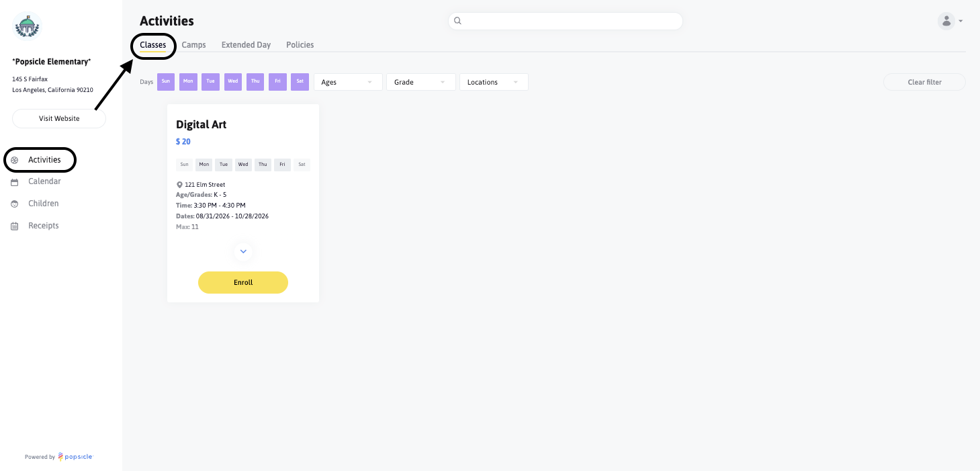Screen dimensions: 980x471
Task: Open the Grade dropdown filter
Action: (x=421, y=82)
